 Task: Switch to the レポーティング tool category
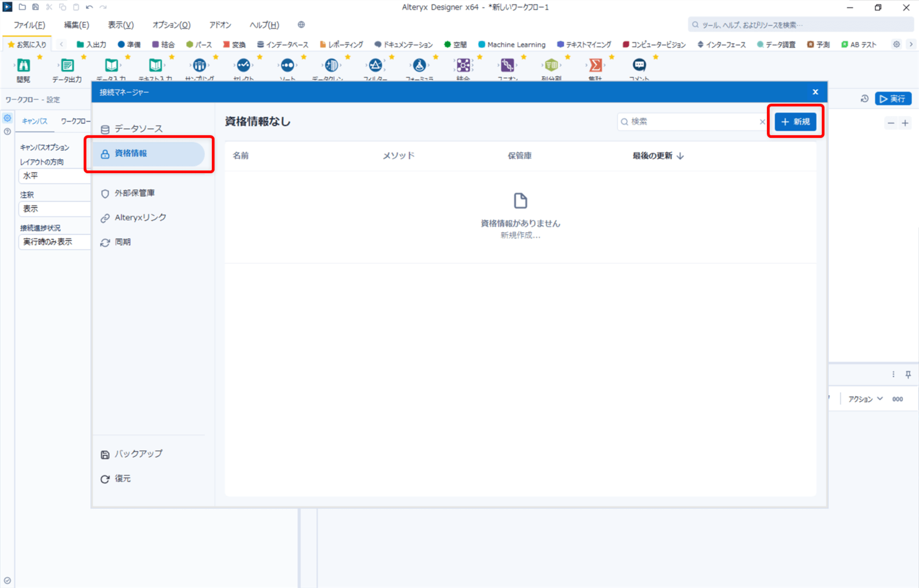click(x=341, y=45)
